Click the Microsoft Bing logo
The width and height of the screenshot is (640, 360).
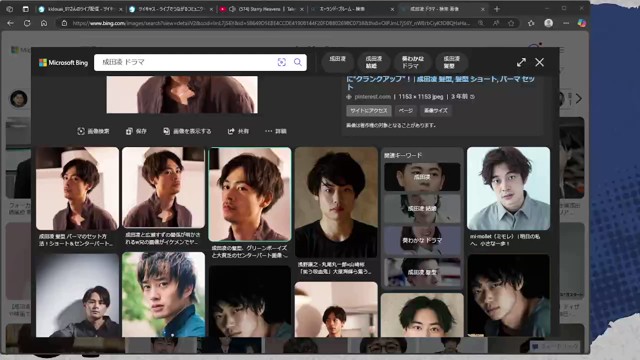[x=63, y=62]
